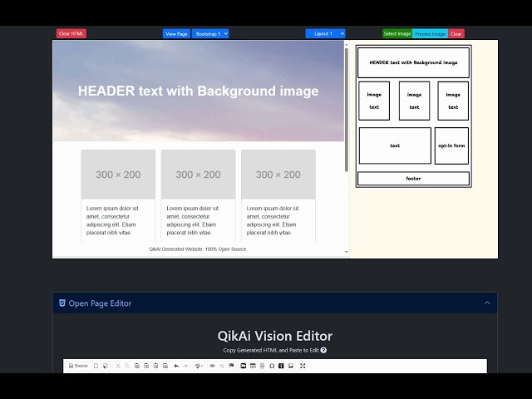Click the Redo arrow icon
Viewport: 532px width, 399px height.
(x=185, y=366)
